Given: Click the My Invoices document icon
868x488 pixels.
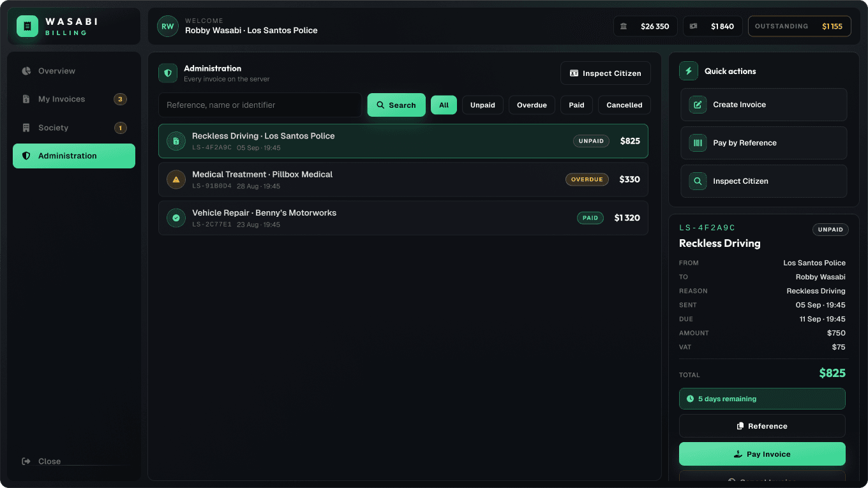Looking at the screenshot, I should (26, 99).
